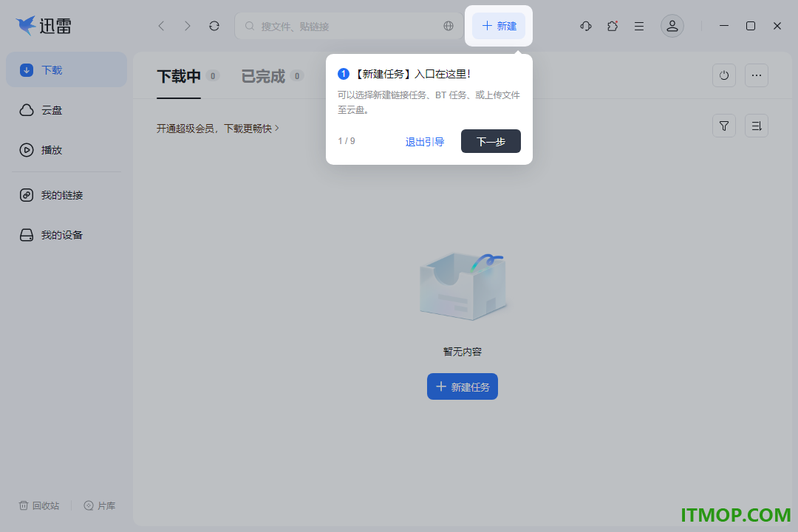The height and width of the screenshot is (532, 798).
Task: Close the Xunlei window
Action: pos(777,26)
